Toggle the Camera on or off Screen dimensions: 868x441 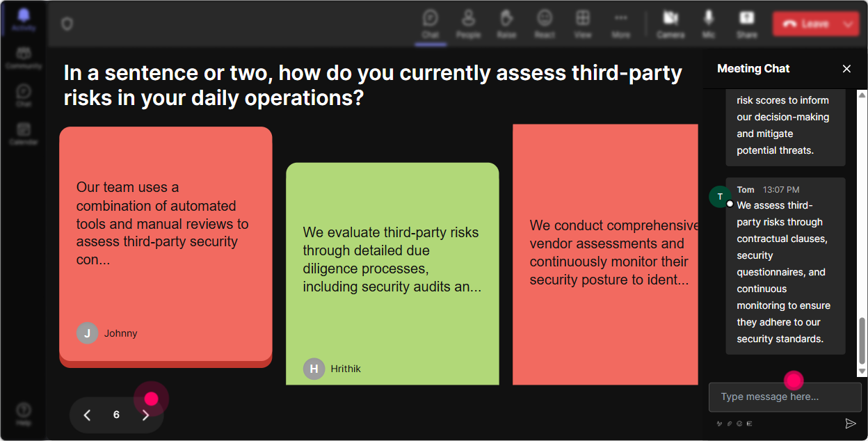click(x=670, y=24)
